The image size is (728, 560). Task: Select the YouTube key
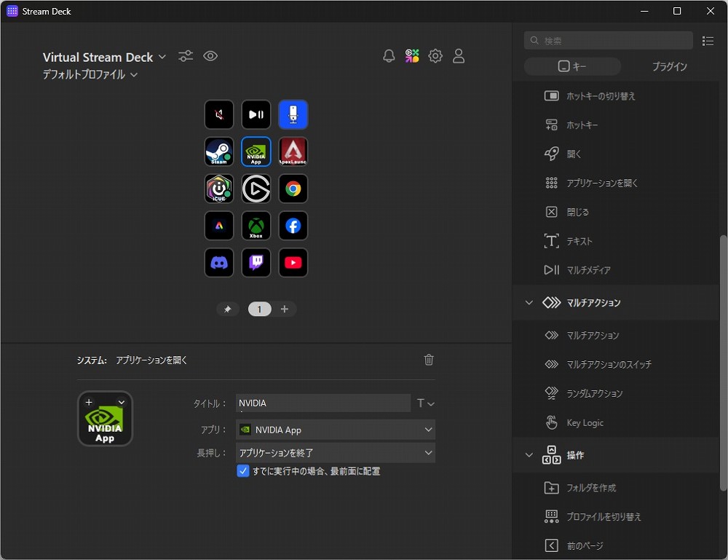tap(293, 263)
